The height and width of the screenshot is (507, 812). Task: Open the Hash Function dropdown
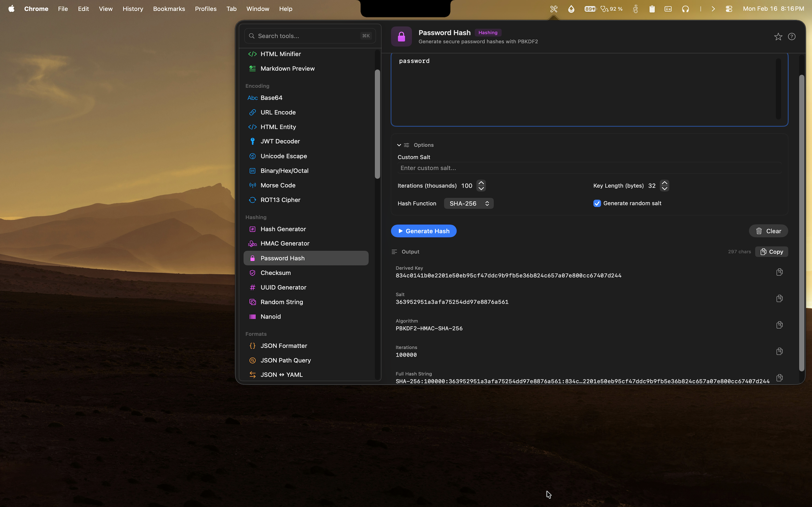click(468, 203)
